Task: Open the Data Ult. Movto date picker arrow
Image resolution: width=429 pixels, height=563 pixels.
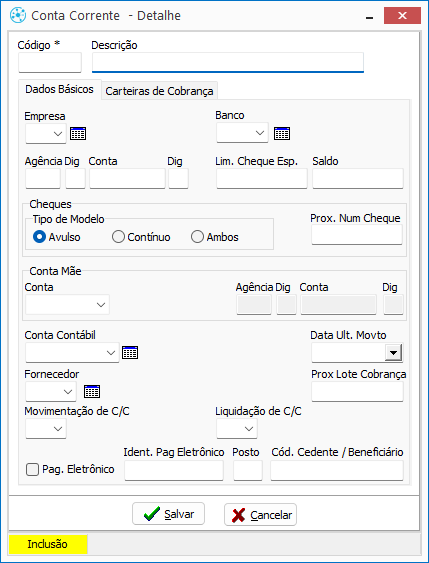Action: pyautogui.click(x=393, y=353)
